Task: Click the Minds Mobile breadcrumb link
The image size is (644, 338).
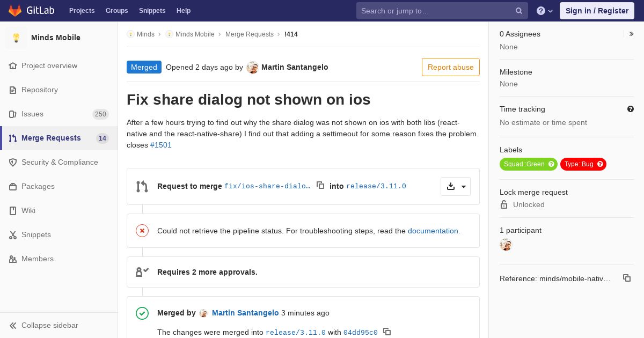Action: click(x=195, y=34)
